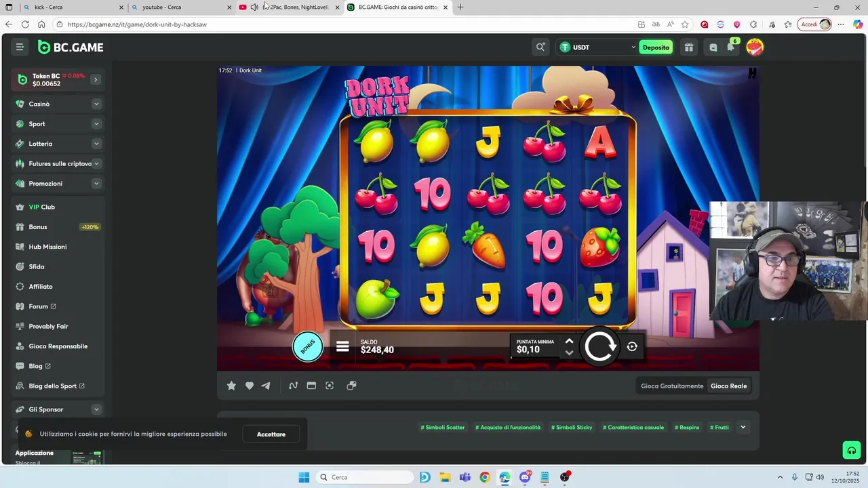Image resolution: width=868 pixels, height=488 pixels.
Task: Decrease the bet with down arrow
Action: click(x=569, y=352)
